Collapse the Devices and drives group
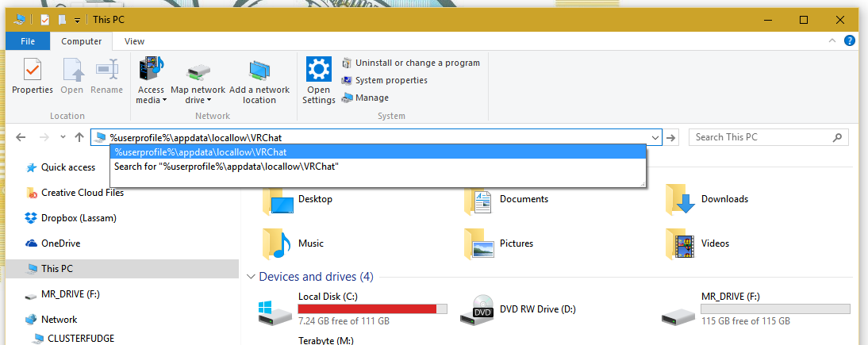This screenshot has width=868, height=345. pyautogui.click(x=252, y=276)
